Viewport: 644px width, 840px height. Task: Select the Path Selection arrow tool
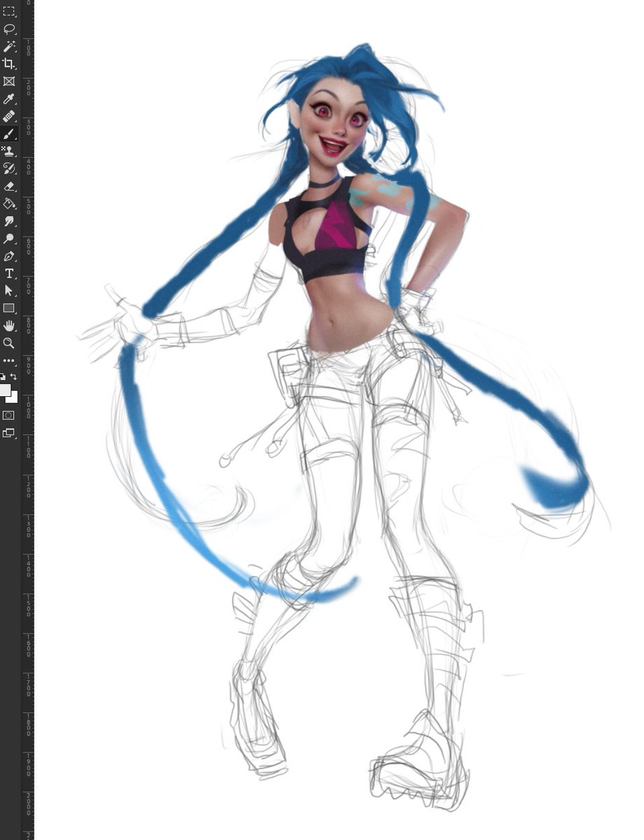pyautogui.click(x=8, y=290)
